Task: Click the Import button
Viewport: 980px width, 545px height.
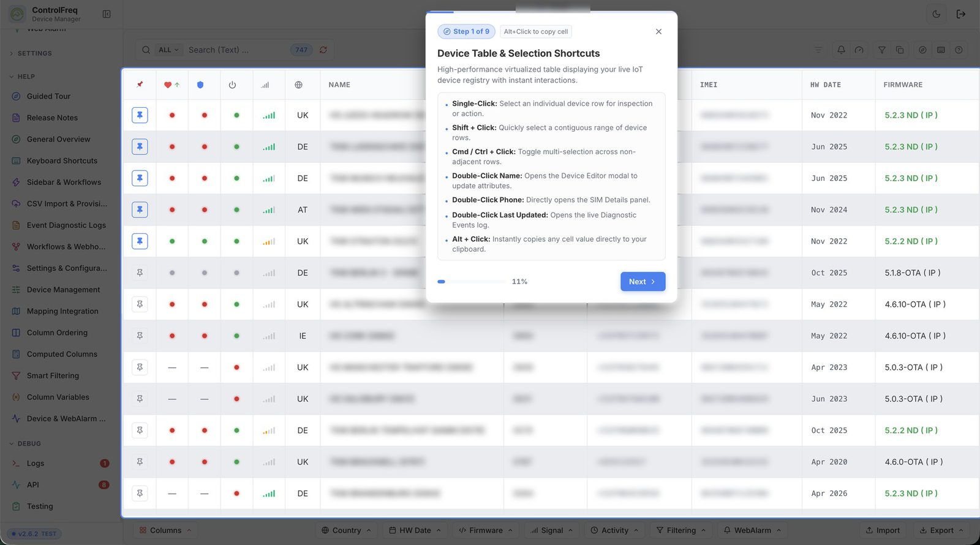Action: [x=883, y=530]
